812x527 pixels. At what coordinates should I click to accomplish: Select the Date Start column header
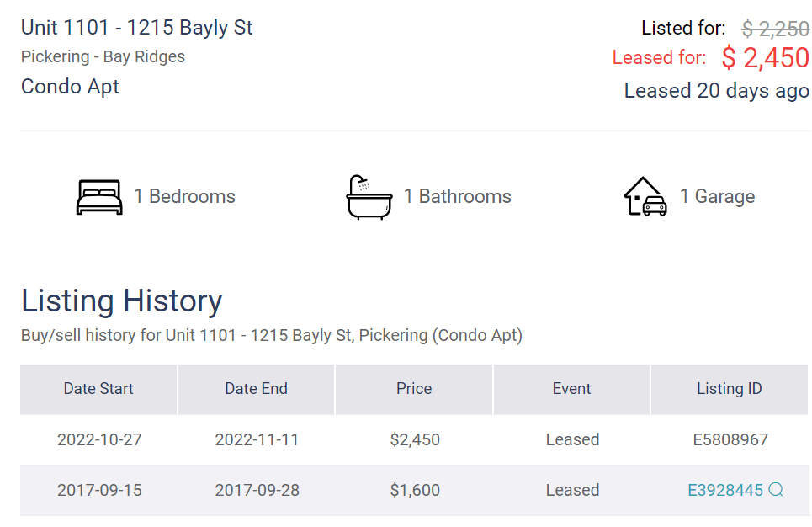[98, 389]
